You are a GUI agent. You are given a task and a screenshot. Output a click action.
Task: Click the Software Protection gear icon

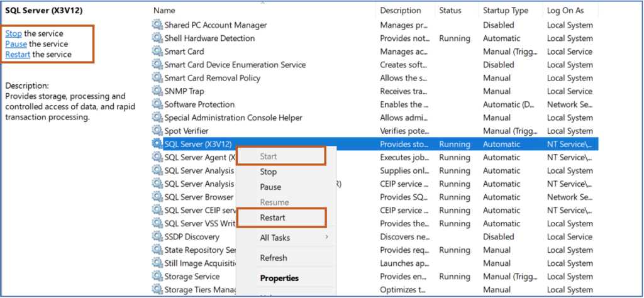click(157, 104)
